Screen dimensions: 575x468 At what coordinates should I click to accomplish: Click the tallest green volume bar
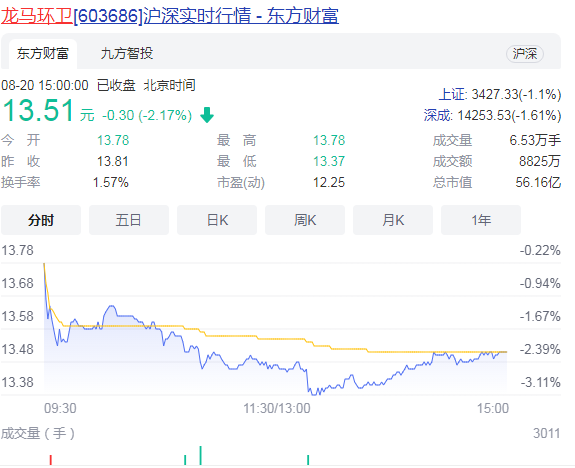coord(201,456)
